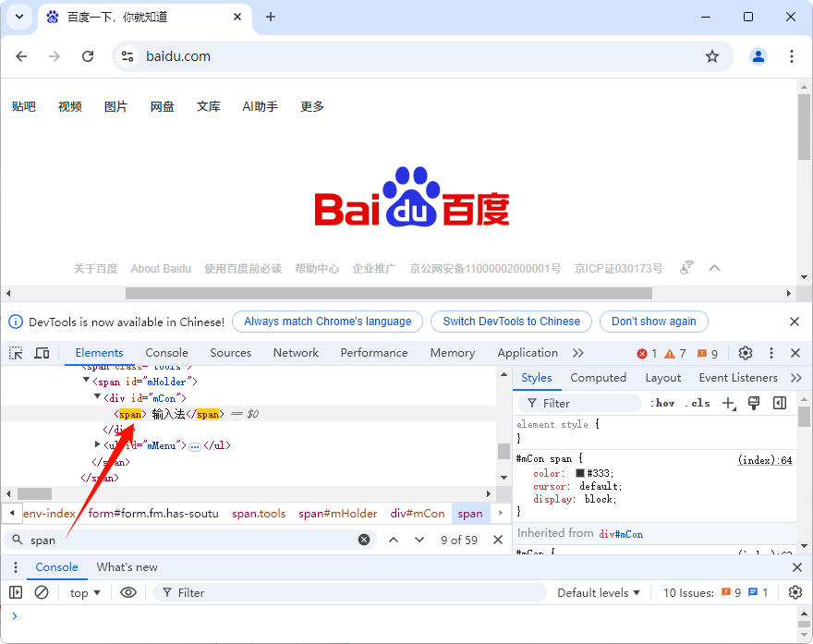Open drawer three-dot menu beside Console
813x644 pixels.
pyautogui.click(x=16, y=567)
